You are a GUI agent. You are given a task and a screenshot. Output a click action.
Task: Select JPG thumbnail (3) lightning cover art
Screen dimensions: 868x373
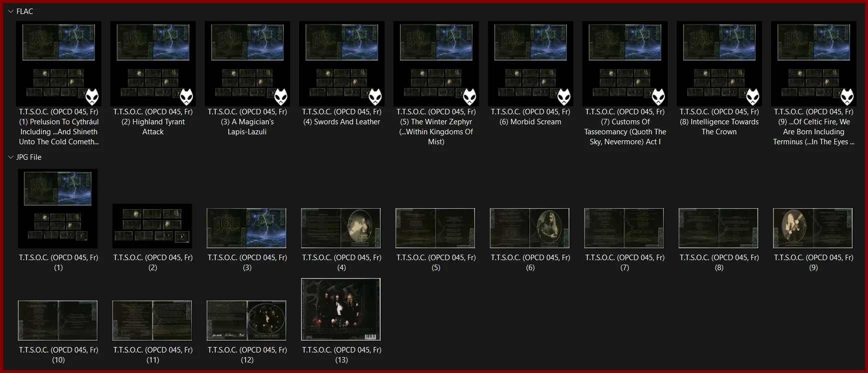click(x=247, y=228)
